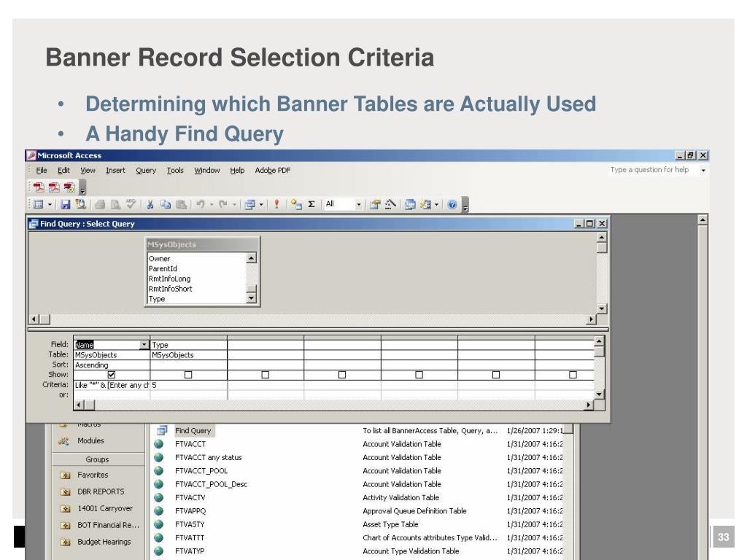The width and height of the screenshot is (747, 560).
Task: Select Modules in the Objects pane
Action: pyautogui.click(x=90, y=441)
